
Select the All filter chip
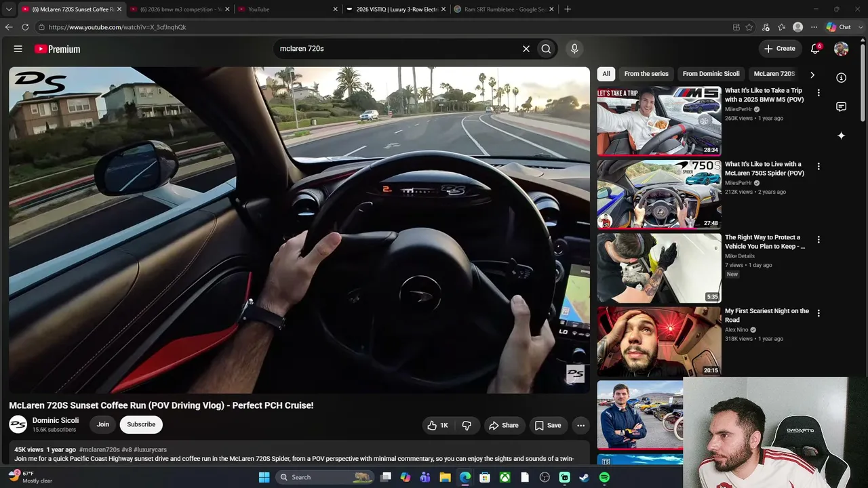point(606,74)
